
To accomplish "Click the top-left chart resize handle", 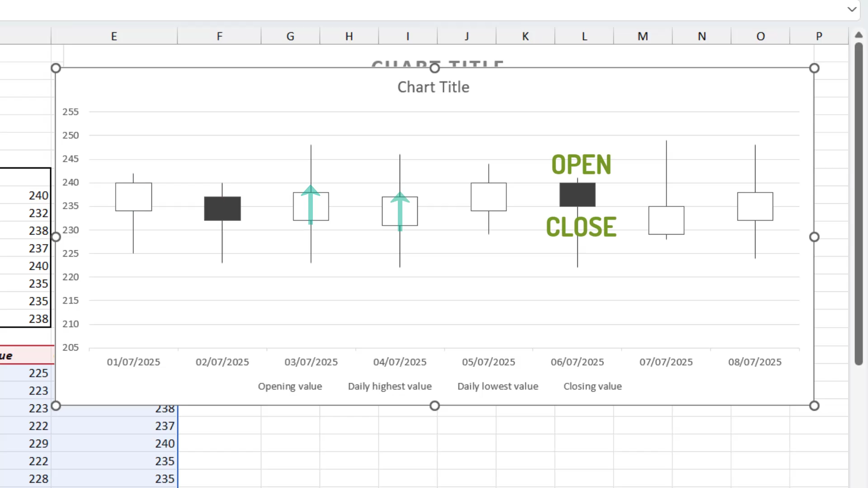I will point(56,68).
